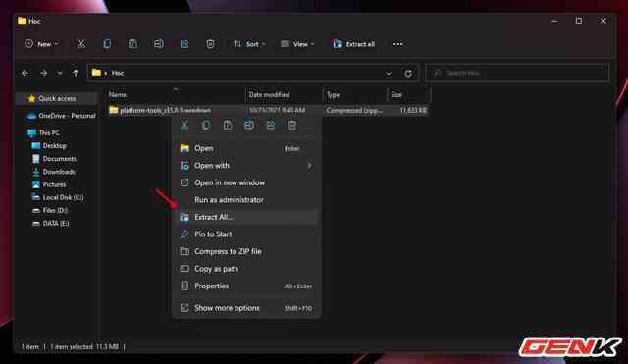The width and height of the screenshot is (628, 364).
Task: Click the Delete trash icon in the toolbar
Action: click(x=210, y=44)
